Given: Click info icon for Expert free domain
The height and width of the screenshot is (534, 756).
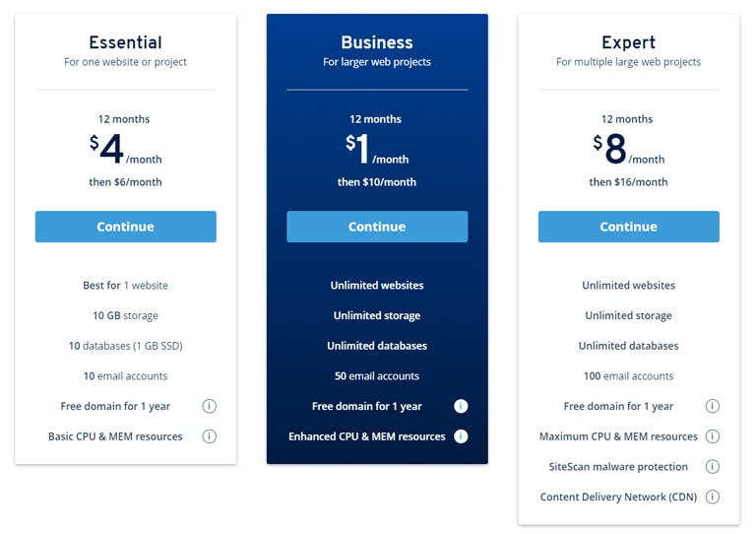Looking at the screenshot, I should click(x=713, y=406).
